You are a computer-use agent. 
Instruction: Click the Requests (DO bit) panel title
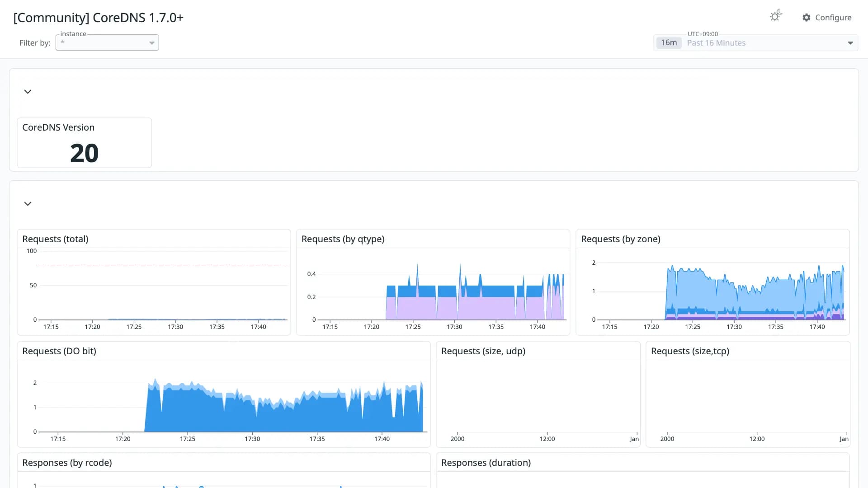[x=59, y=351]
